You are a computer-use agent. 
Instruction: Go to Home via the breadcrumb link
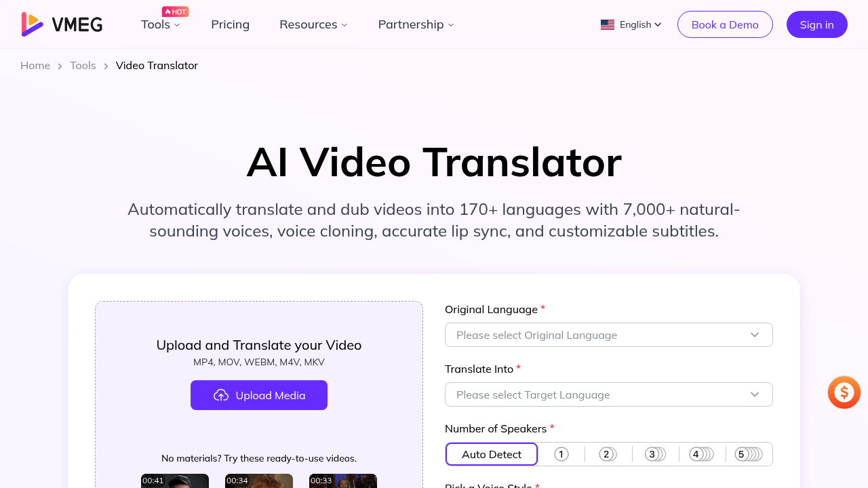coord(35,65)
